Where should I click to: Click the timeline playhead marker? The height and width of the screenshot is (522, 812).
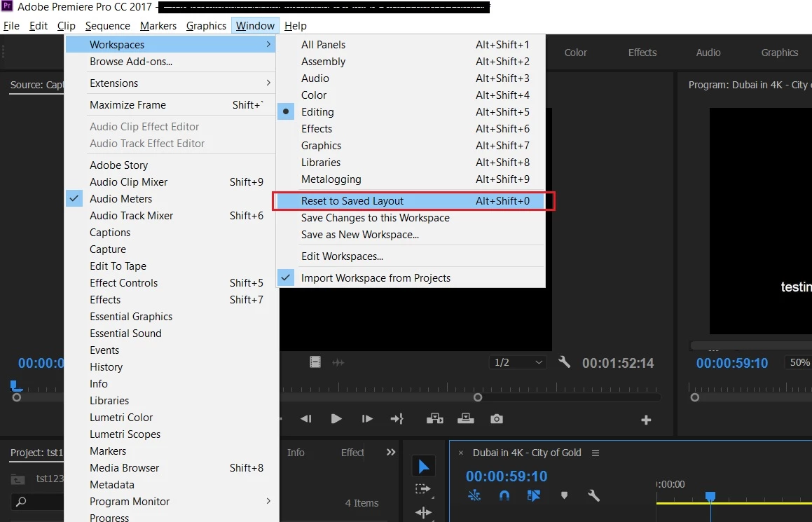point(710,497)
